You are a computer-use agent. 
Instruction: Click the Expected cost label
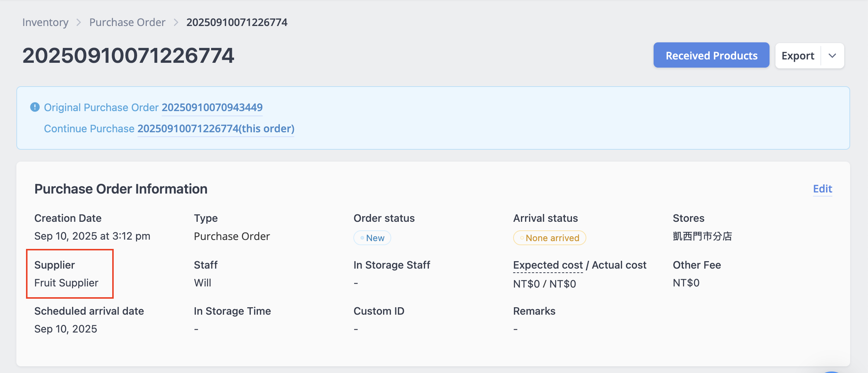pos(548,265)
